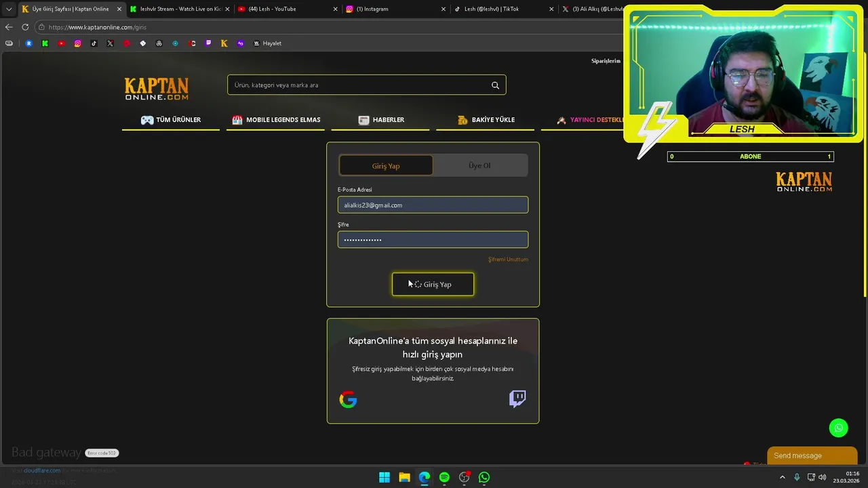
Task: Click the E-Posta Adresi field
Action: click(x=433, y=205)
